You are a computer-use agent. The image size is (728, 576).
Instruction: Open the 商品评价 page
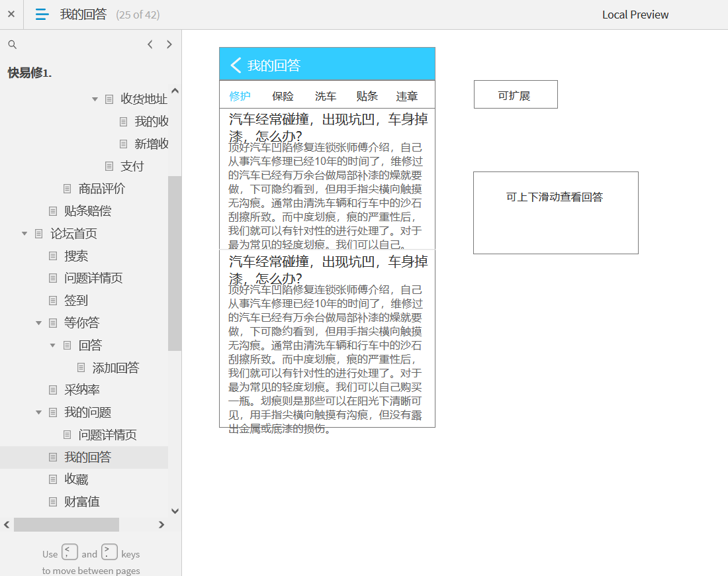pos(102,189)
